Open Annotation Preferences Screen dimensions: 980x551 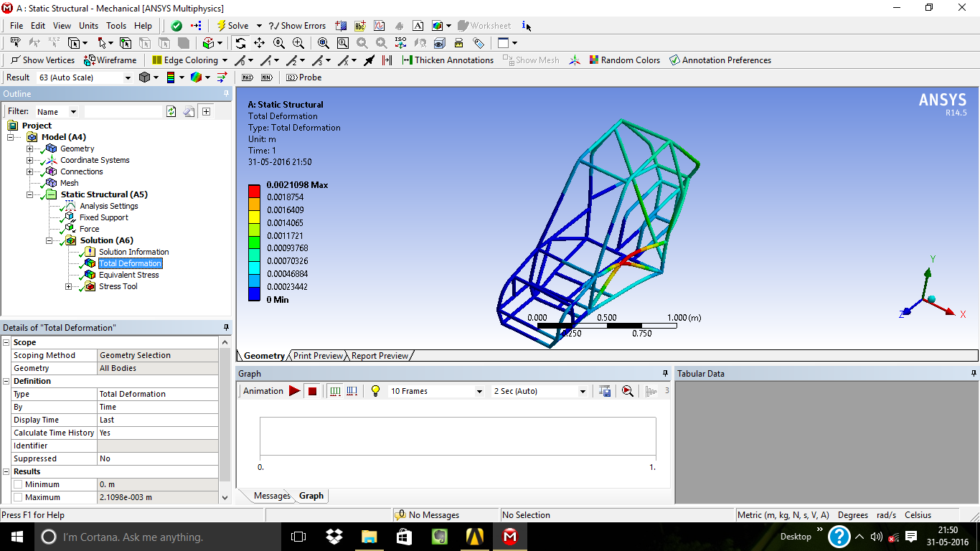tap(720, 60)
